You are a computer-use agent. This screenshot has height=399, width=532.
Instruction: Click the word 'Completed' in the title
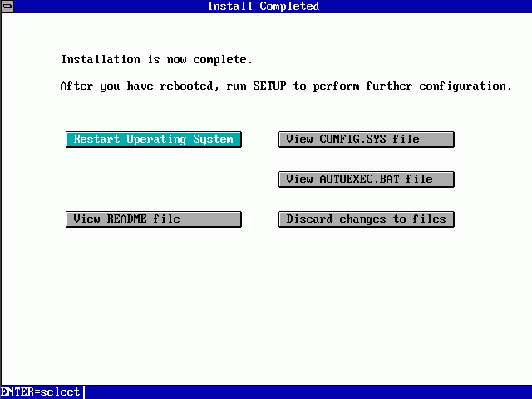289,7
